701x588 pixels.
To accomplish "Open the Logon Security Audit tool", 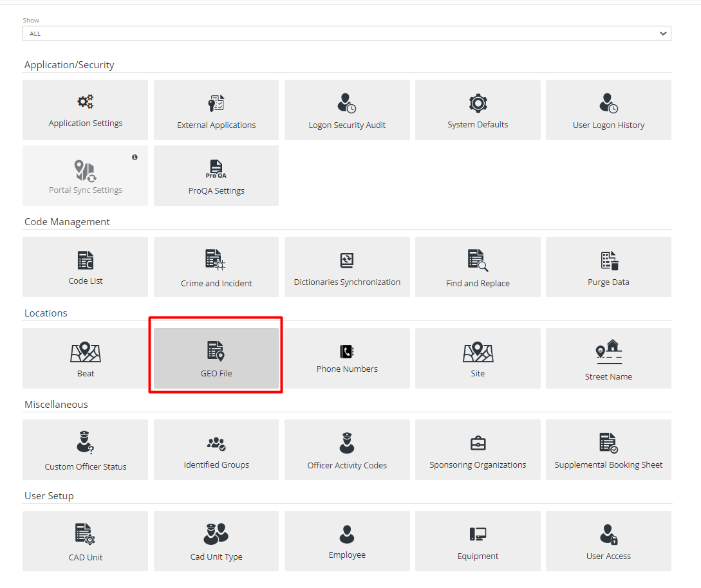I will [347, 110].
